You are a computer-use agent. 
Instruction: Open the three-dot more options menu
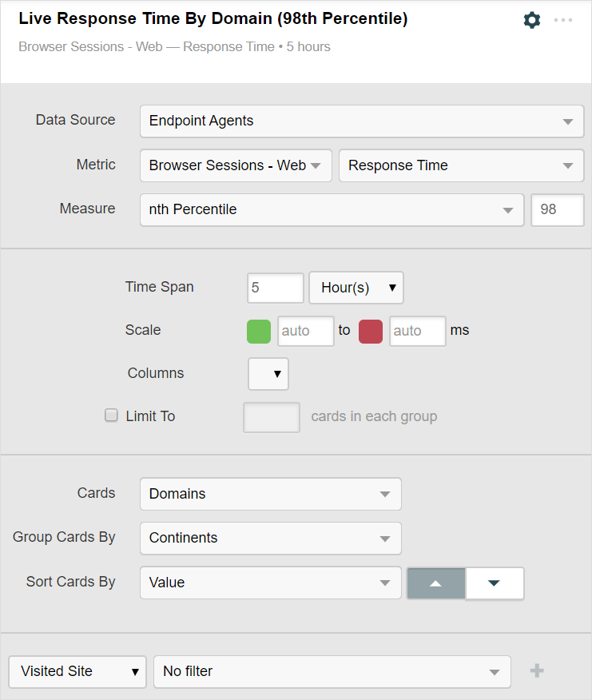pyautogui.click(x=563, y=20)
